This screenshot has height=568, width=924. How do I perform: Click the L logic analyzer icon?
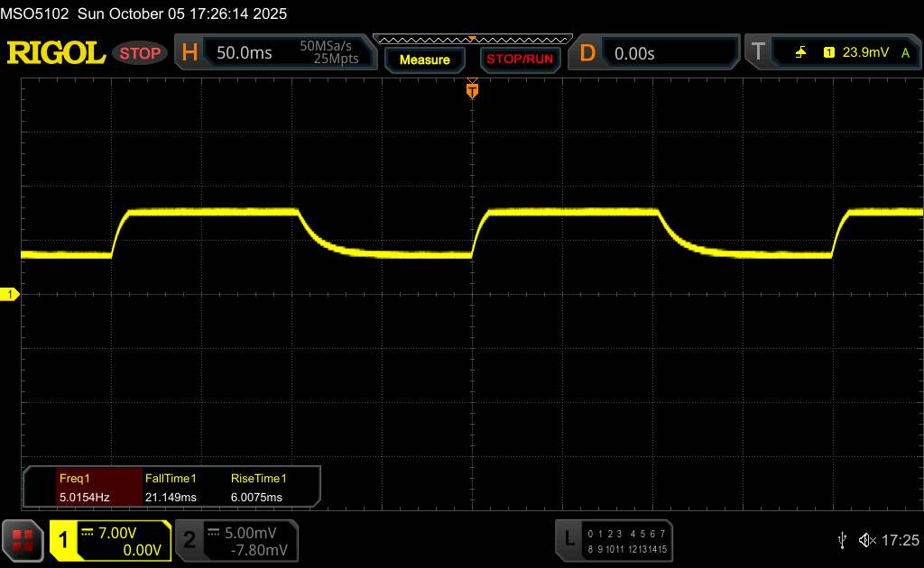[x=568, y=539]
